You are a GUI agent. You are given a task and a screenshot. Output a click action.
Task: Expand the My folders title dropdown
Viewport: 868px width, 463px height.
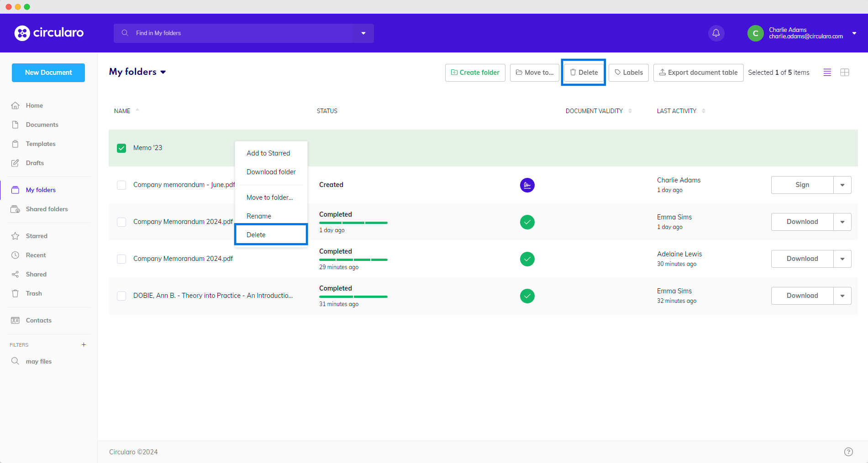(163, 72)
